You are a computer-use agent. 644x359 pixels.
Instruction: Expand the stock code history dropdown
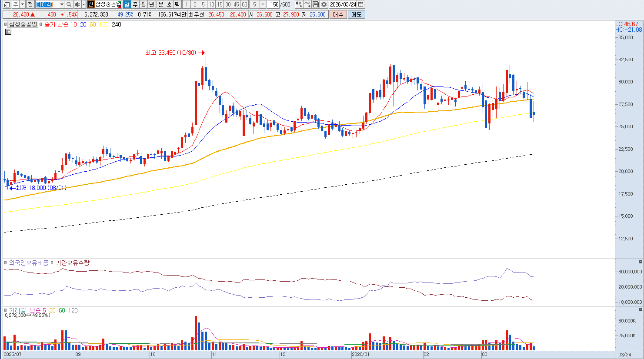point(62,4)
